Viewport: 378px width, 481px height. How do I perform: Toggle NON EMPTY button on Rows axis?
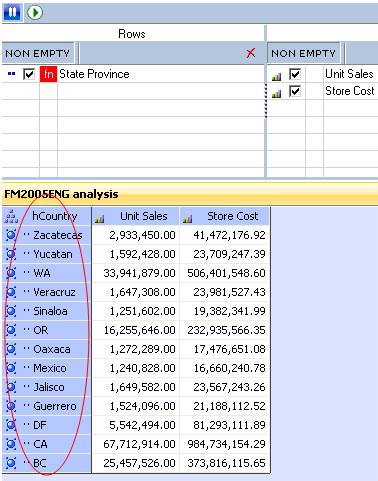38,53
